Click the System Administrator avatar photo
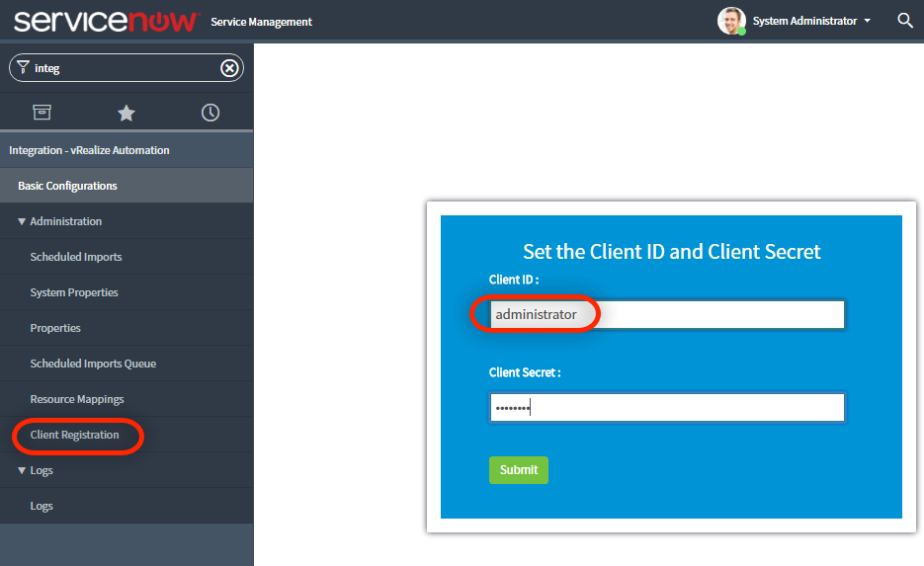 [731, 21]
